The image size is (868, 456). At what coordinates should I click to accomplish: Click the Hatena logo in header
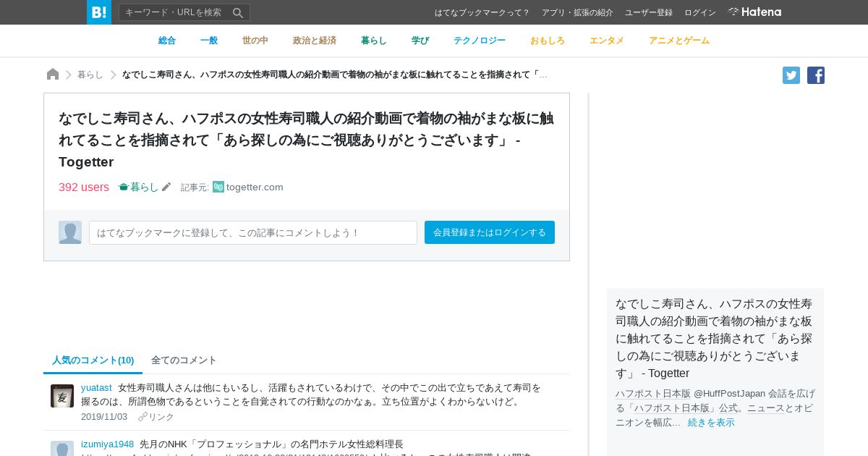click(x=754, y=12)
